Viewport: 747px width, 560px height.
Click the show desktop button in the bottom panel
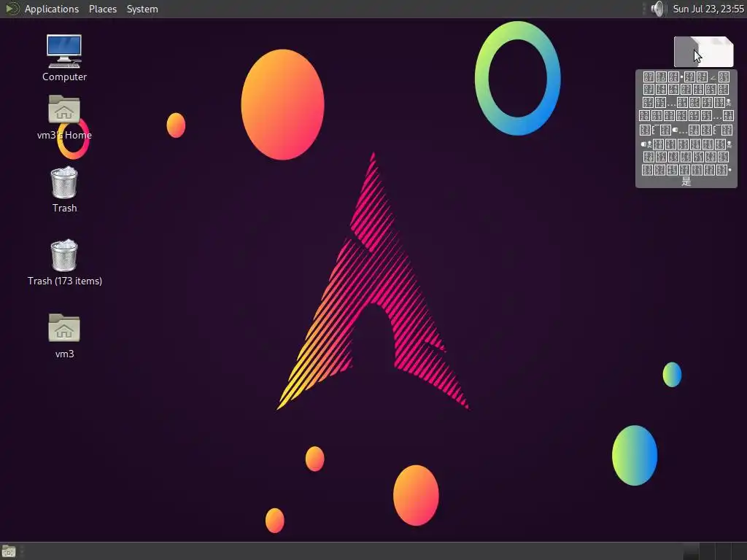(x=9, y=551)
